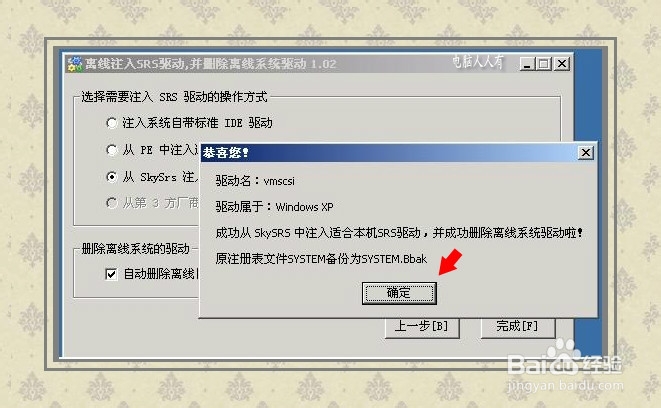The height and width of the screenshot is (408, 661).
Task: Click the disabled 从第 3 方厂商 radio option
Action: point(111,203)
